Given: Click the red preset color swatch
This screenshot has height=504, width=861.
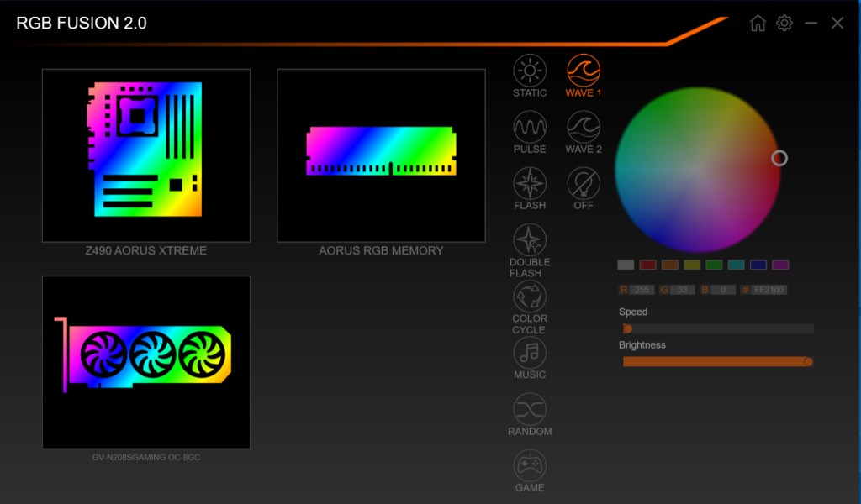Looking at the screenshot, I should tap(647, 265).
